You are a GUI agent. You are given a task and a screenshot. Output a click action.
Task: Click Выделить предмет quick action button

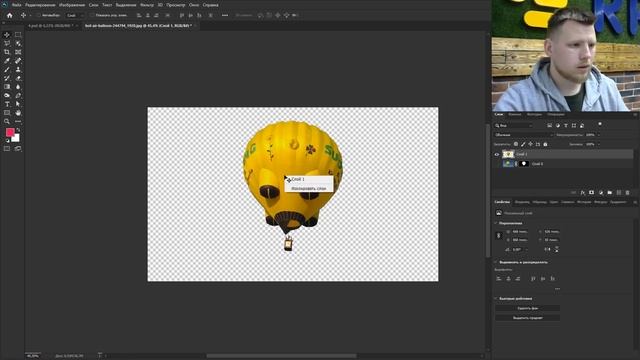pyautogui.click(x=527, y=318)
